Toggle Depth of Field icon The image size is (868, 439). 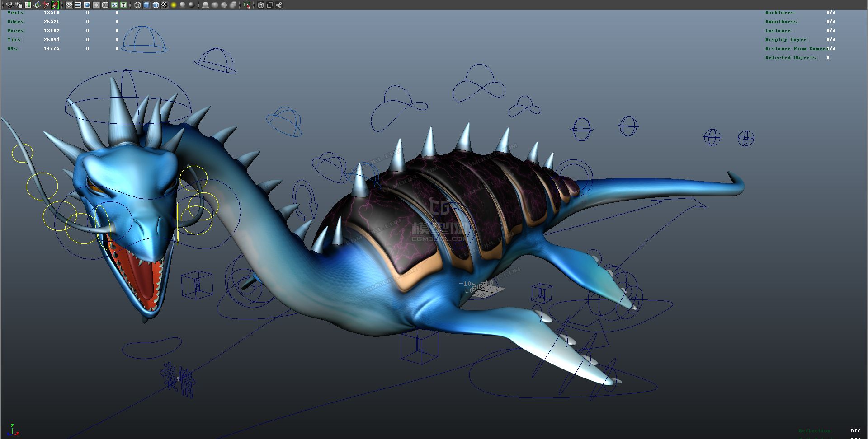tap(233, 5)
